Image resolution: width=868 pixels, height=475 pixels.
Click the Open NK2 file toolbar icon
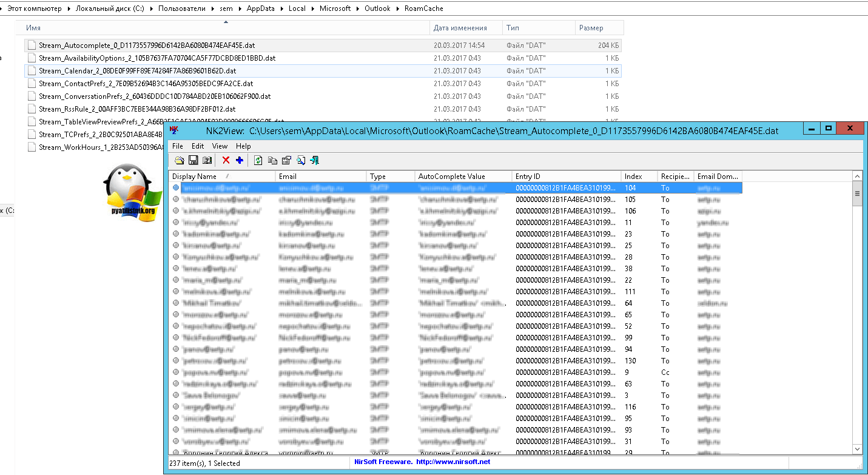pyautogui.click(x=180, y=160)
